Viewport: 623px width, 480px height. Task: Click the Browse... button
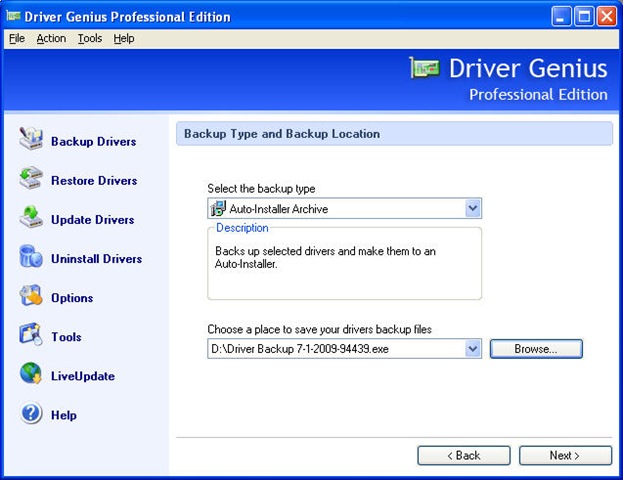tap(536, 349)
